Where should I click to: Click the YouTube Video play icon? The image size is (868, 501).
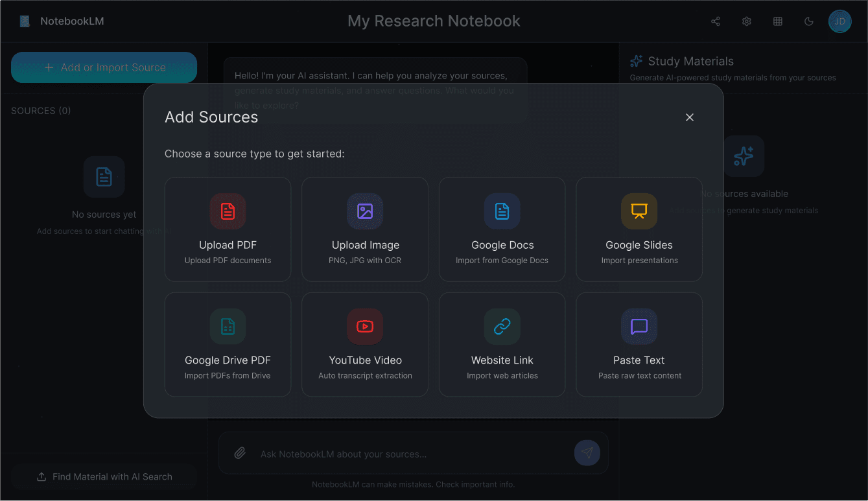pos(365,326)
